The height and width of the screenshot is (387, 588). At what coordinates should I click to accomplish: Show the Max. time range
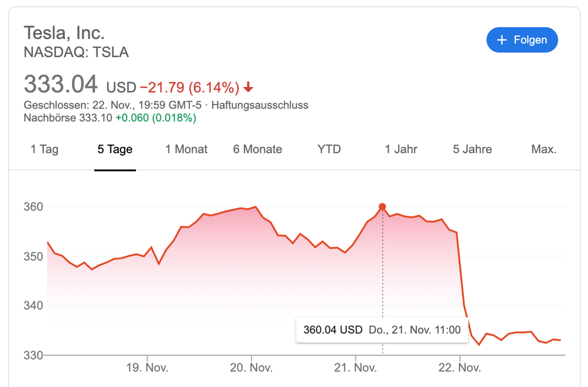click(544, 150)
